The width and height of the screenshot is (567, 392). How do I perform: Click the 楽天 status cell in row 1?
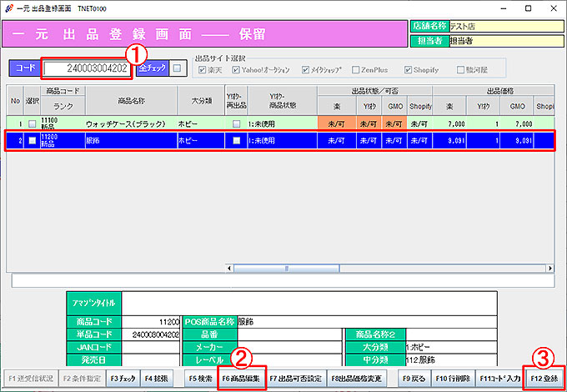[x=336, y=123]
